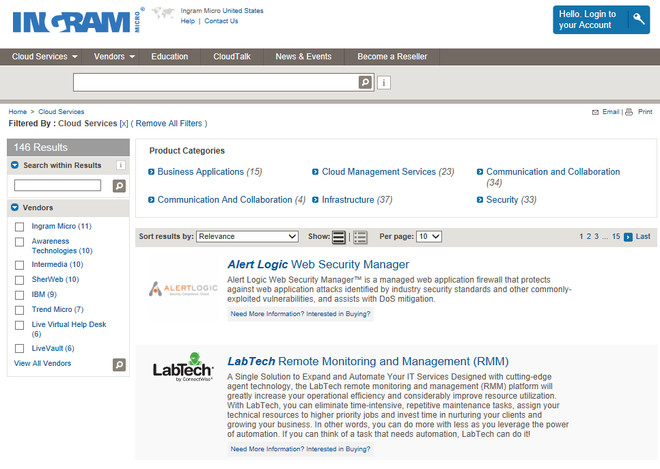Click the search-within-results magnifier button

click(119, 186)
